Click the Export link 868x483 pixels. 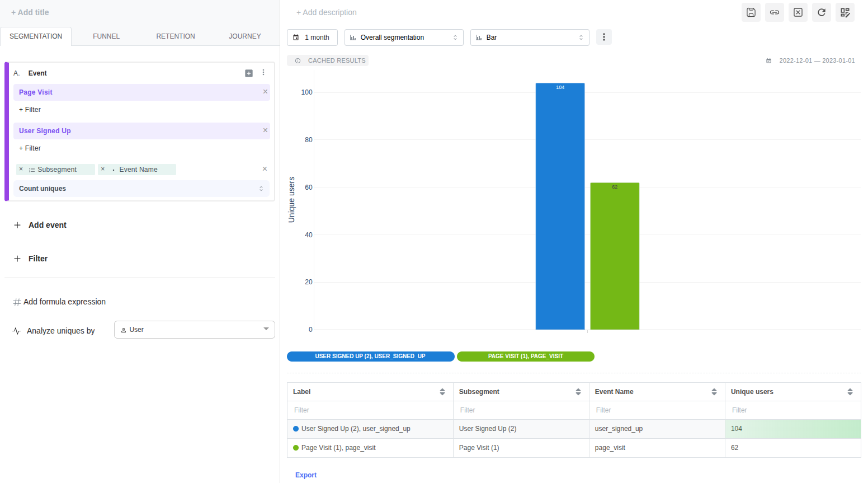[x=306, y=475]
